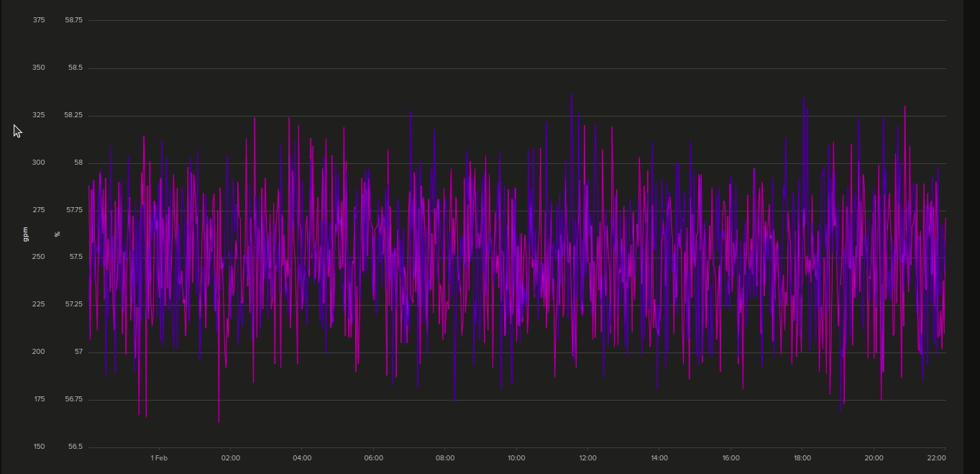Image resolution: width=980 pixels, height=474 pixels.
Task: Click the 12:00 tick on time axis
Action: (x=587, y=458)
